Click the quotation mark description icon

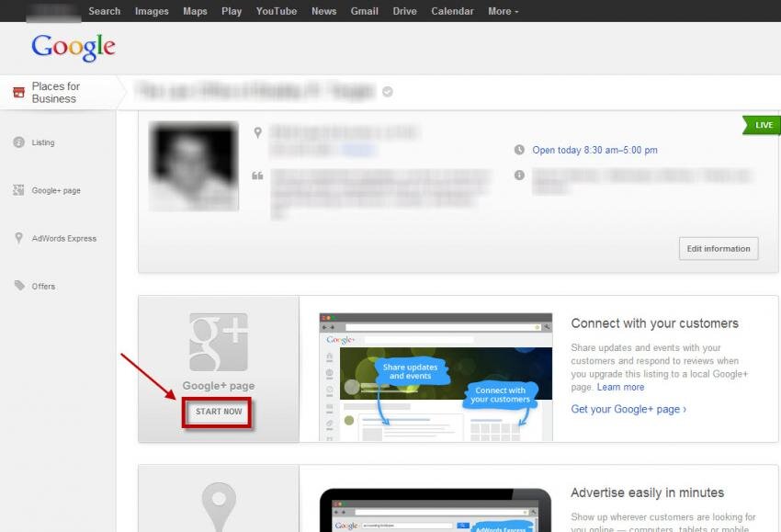(x=257, y=175)
